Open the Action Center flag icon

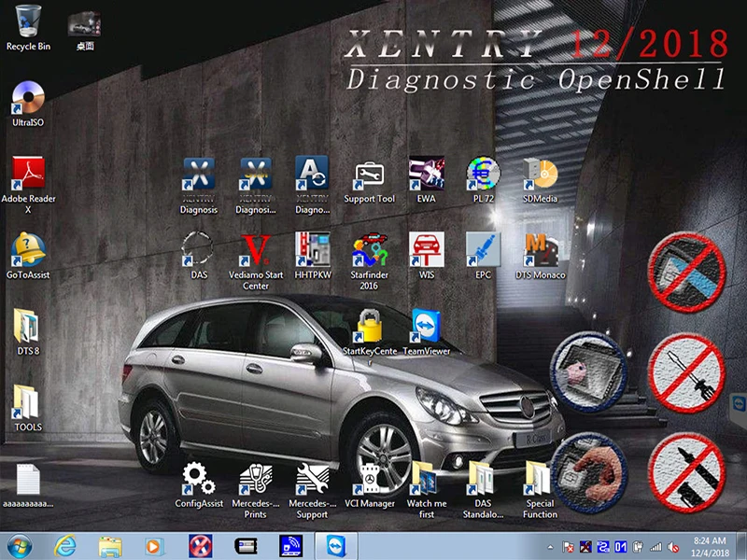tap(568, 547)
